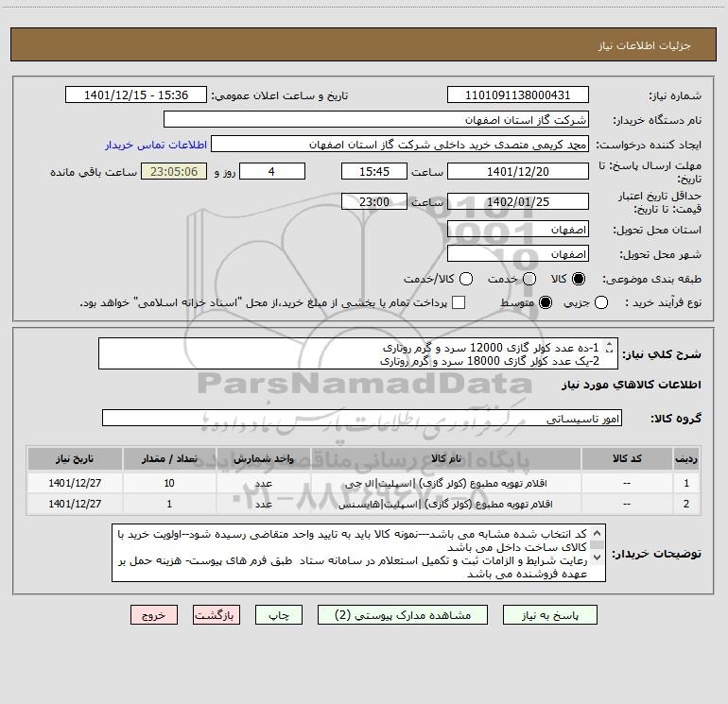The image size is (728, 704).
Task: Select row 1 item name ال جی
Action: (446, 483)
